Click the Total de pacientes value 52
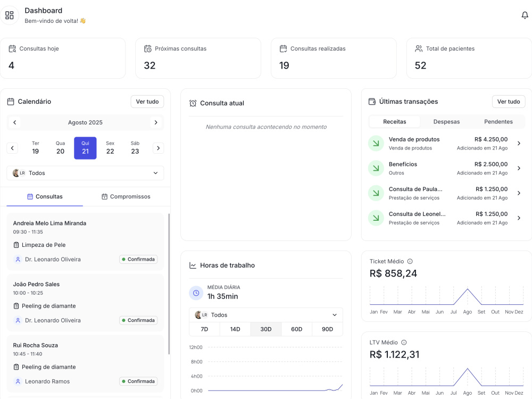The height and width of the screenshot is (399, 532). 420,65
